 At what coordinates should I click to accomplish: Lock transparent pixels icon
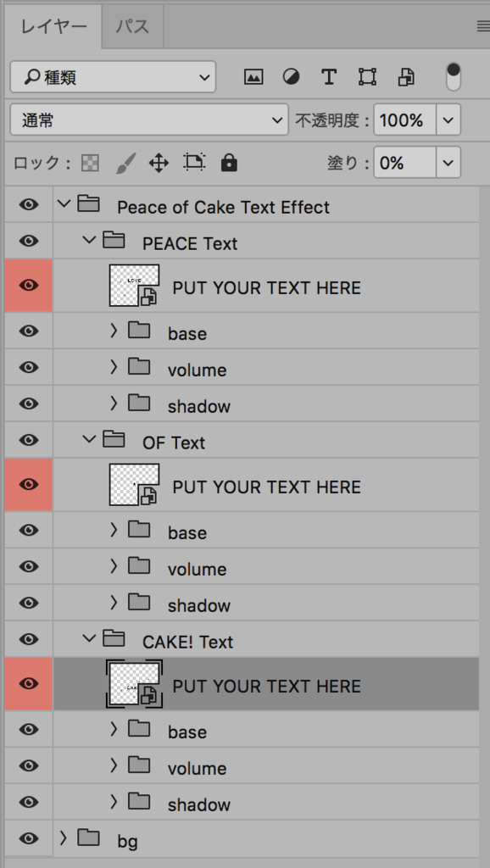coord(90,163)
